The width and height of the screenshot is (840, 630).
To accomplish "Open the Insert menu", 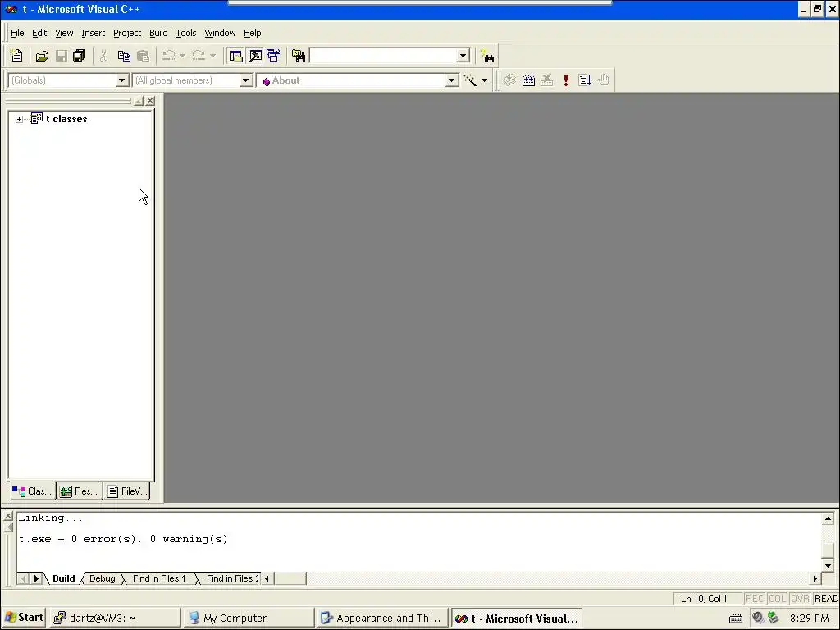I will 94,33.
